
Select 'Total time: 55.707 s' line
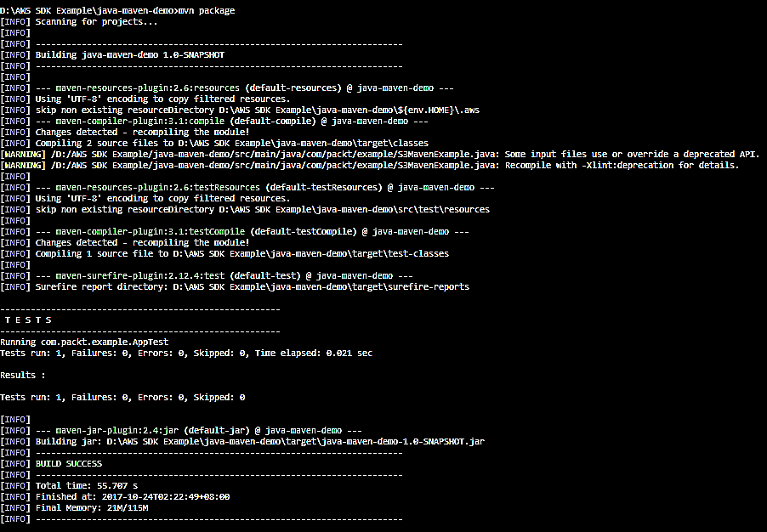[x=69, y=485]
